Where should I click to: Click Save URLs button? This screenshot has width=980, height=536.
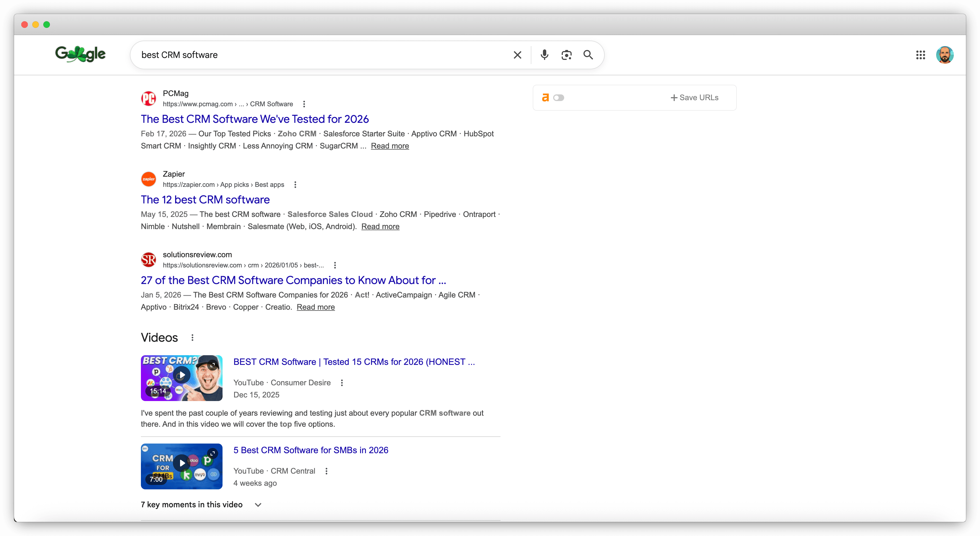click(694, 97)
